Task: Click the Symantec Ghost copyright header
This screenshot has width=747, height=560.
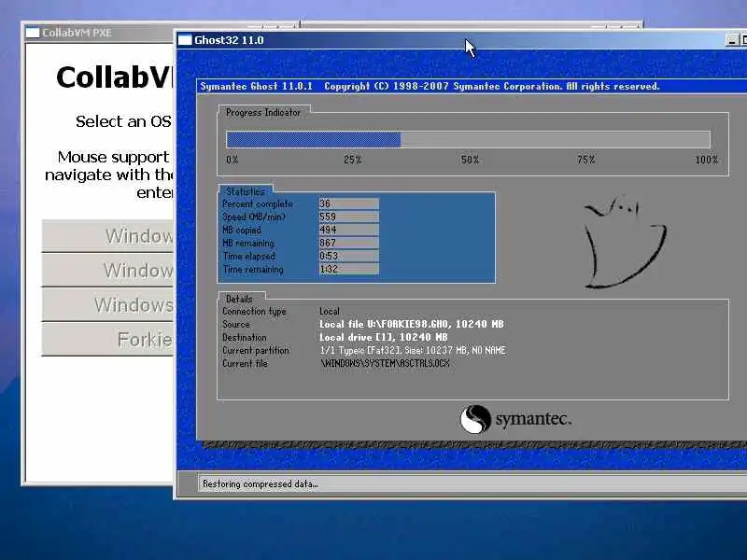Action: pos(430,86)
